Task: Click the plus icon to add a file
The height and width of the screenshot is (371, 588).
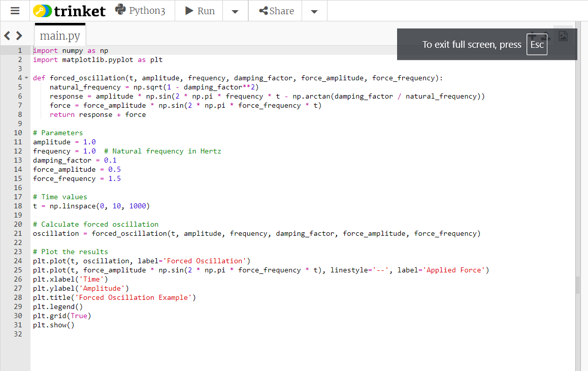Action: pyautogui.click(x=532, y=35)
